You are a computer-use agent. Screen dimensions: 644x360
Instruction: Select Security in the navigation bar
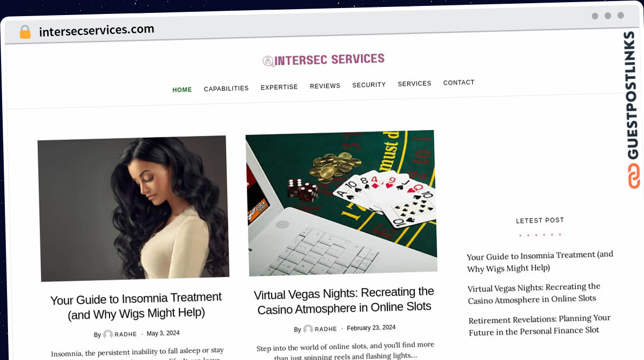coord(369,85)
